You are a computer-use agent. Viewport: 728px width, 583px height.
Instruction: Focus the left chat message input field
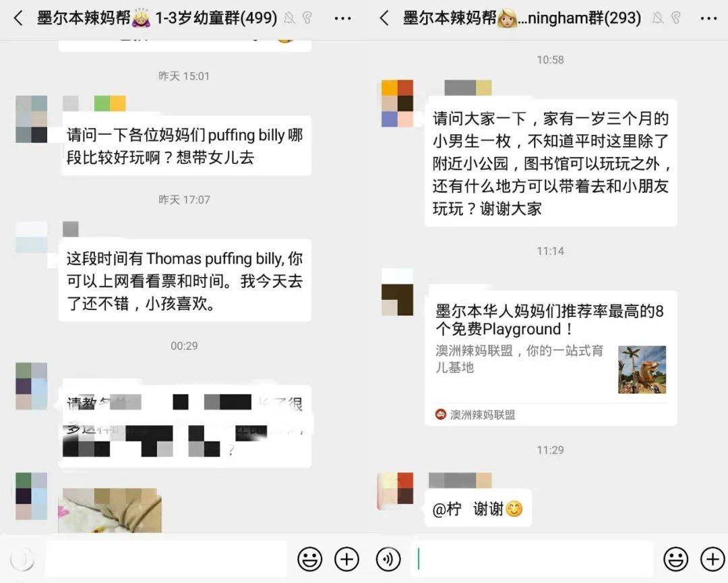click(166, 559)
